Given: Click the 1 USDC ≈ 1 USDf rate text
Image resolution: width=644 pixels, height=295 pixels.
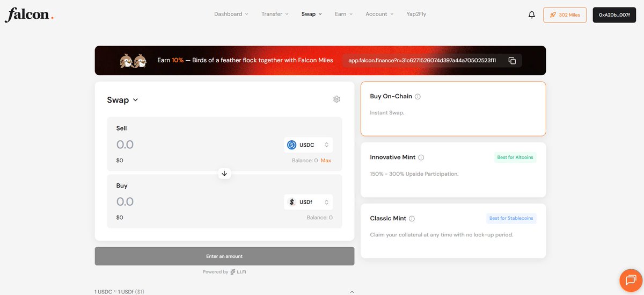Looking at the screenshot, I should pyautogui.click(x=120, y=292).
